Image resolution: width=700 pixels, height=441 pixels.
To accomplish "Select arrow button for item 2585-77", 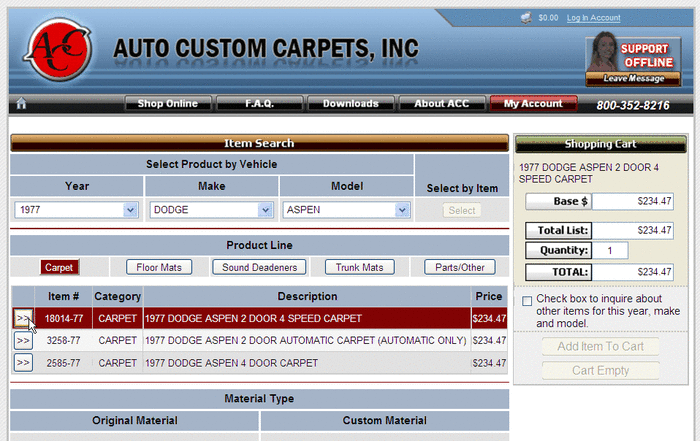I will pos(23,362).
